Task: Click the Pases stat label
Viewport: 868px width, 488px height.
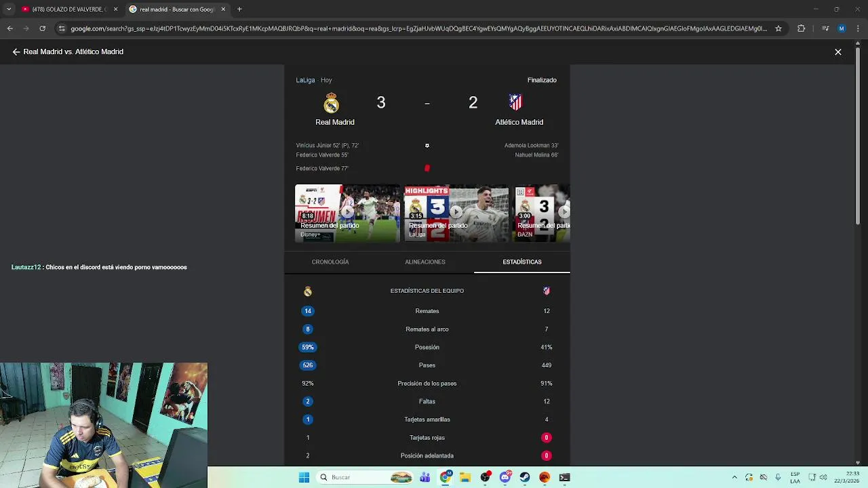Action: (x=427, y=365)
